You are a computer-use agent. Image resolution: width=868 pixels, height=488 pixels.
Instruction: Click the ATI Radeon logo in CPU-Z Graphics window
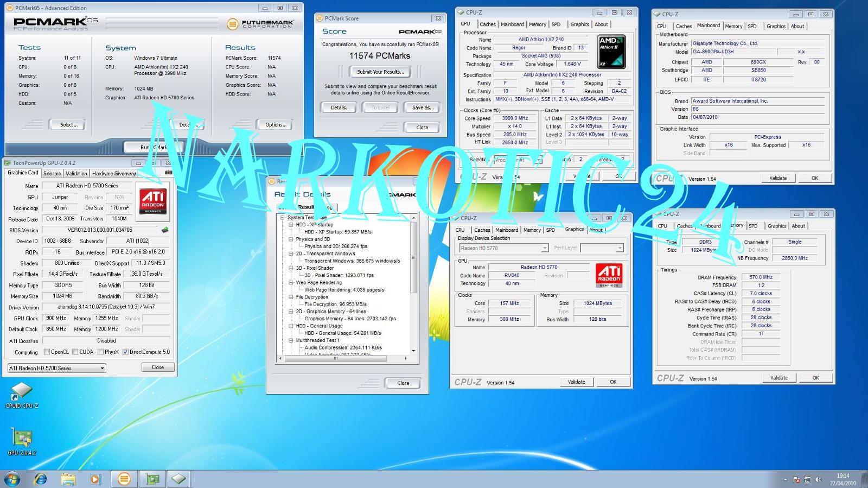[x=609, y=275]
